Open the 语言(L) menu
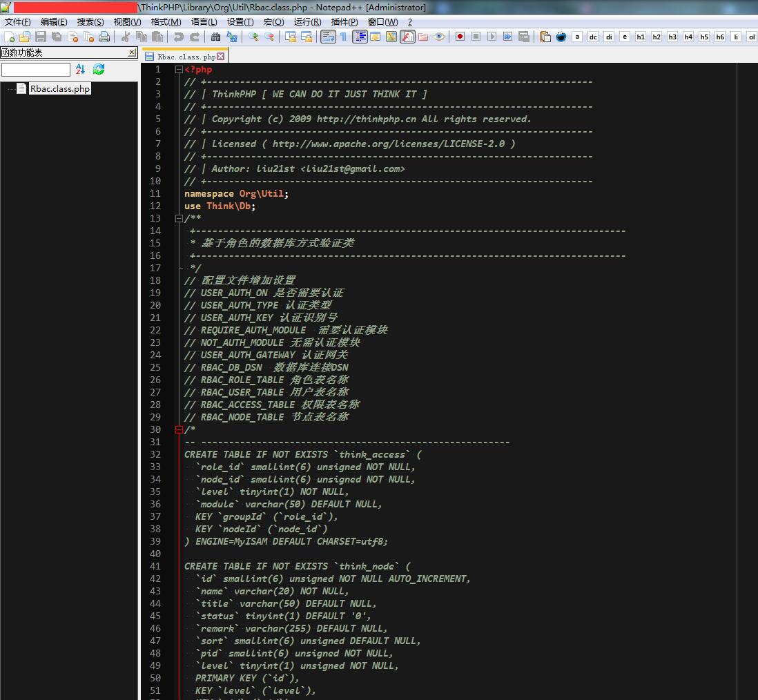Screen dimensions: 758x700 click(204, 22)
